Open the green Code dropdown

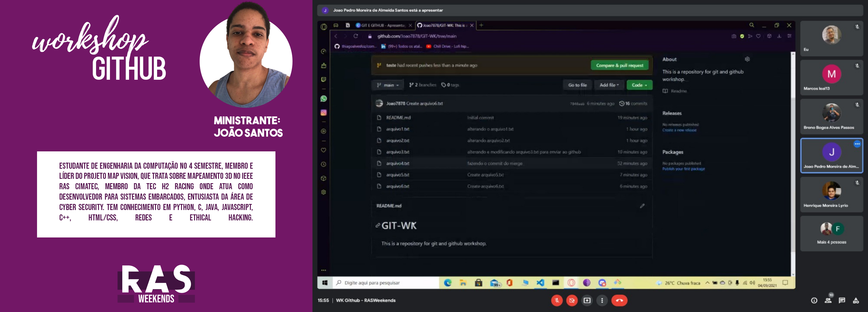click(x=639, y=85)
